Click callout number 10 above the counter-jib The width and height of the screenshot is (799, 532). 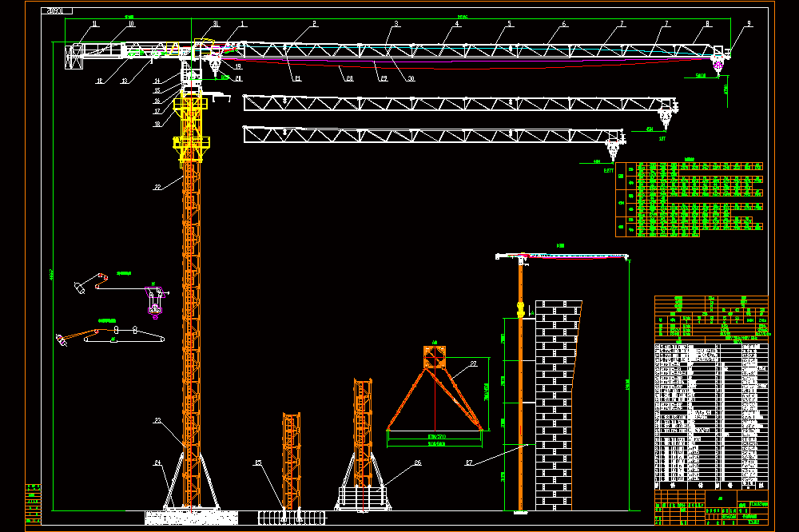pyautogui.click(x=131, y=23)
